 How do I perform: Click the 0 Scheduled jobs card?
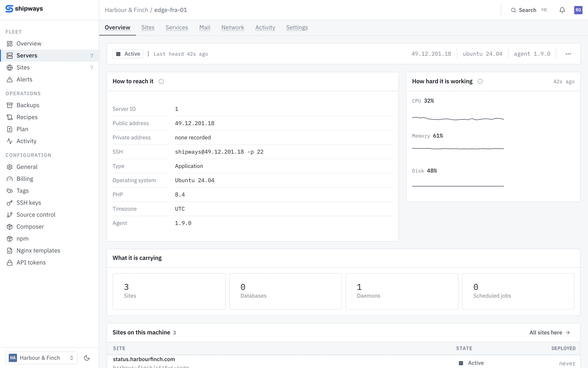coord(518,291)
